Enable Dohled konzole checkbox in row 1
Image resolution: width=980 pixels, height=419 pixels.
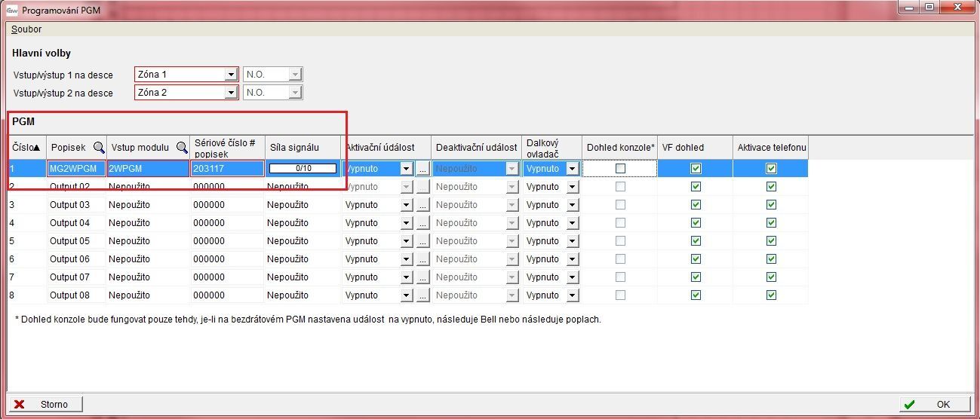(x=620, y=169)
